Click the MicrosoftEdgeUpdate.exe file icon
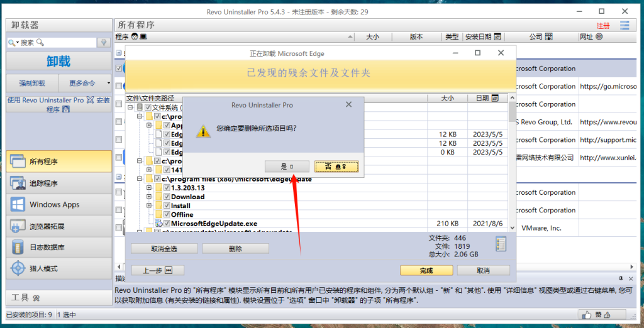 [x=158, y=224]
